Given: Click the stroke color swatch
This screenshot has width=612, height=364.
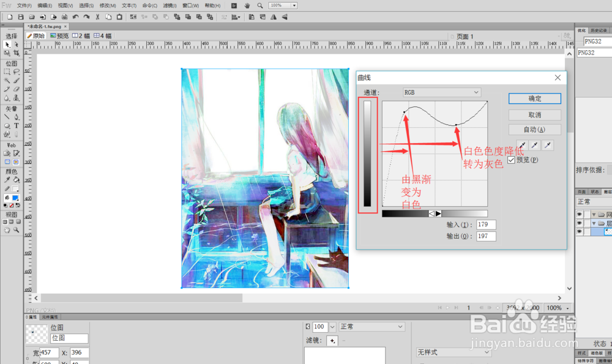Looking at the screenshot, I should click(16, 189).
